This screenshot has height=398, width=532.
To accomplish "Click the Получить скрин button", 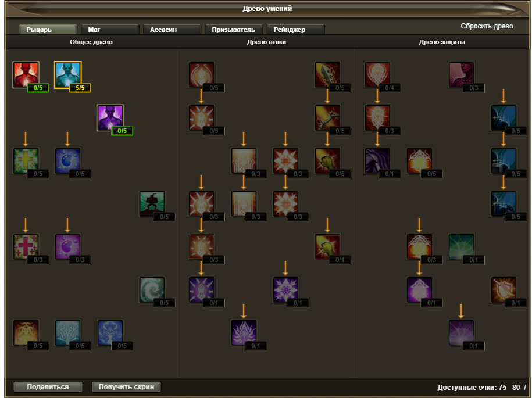I will coord(126,387).
